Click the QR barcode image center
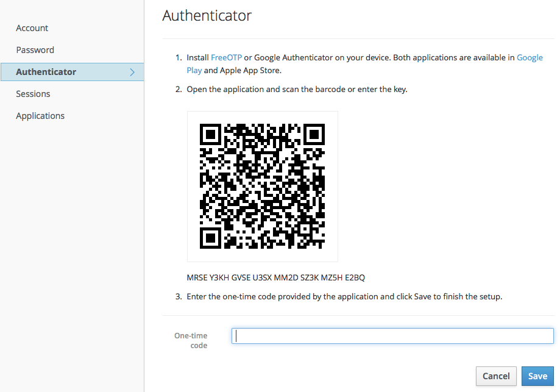Viewport: 560px width, 392px height. click(x=262, y=187)
